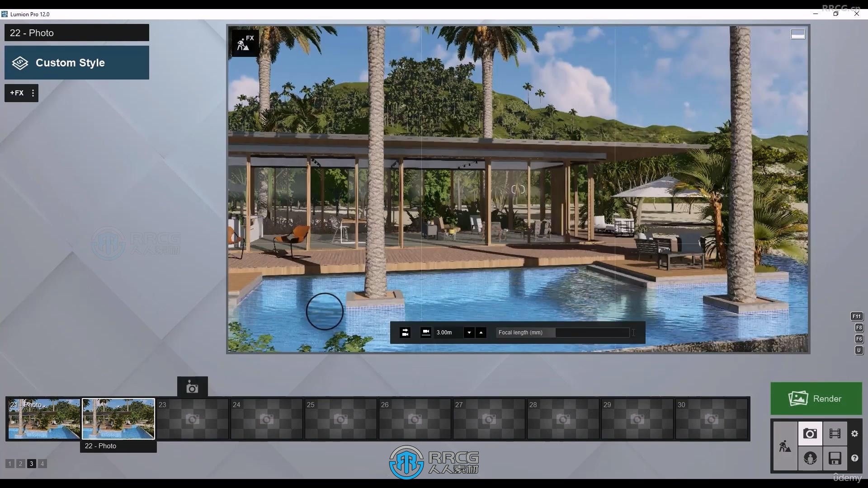Select the Render button to render photo
The image size is (868, 488).
click(817, 398)
